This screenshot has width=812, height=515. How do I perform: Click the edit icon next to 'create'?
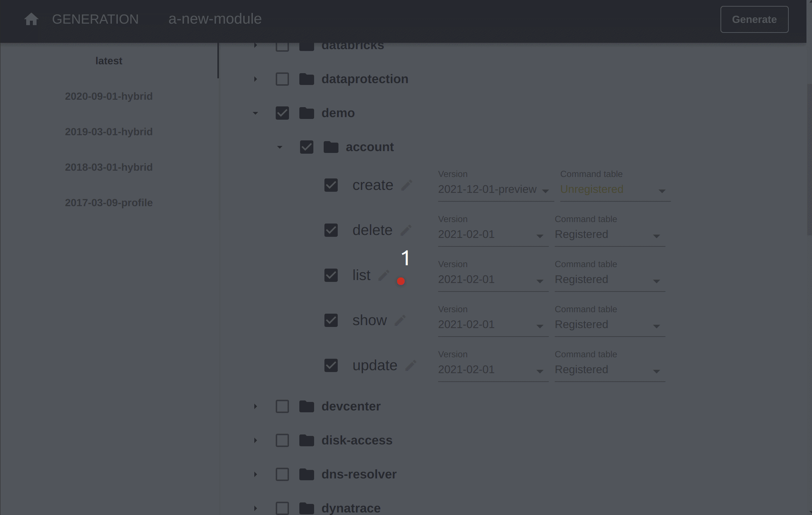click(406, 185)
